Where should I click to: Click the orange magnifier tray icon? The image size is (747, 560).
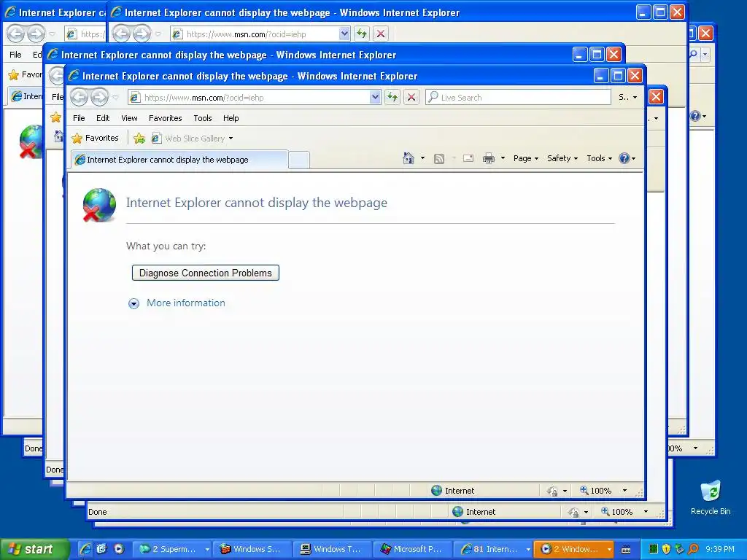pyautogui.click(x=693, y=549)
